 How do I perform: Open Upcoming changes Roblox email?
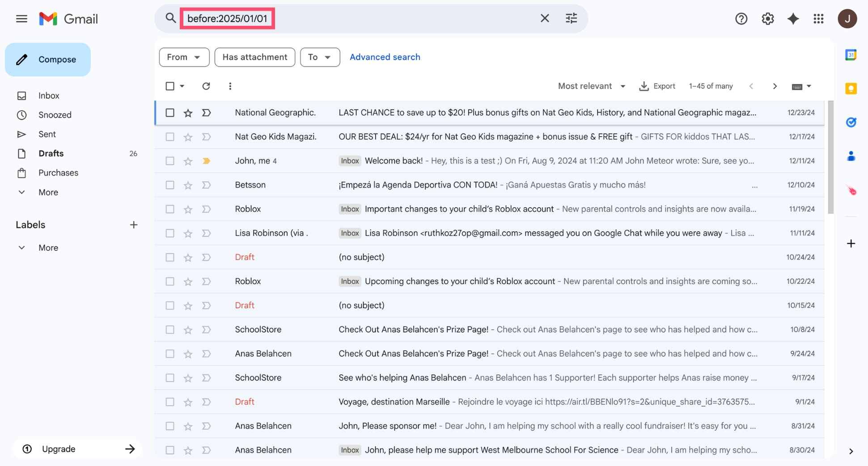tap(489, 281)
